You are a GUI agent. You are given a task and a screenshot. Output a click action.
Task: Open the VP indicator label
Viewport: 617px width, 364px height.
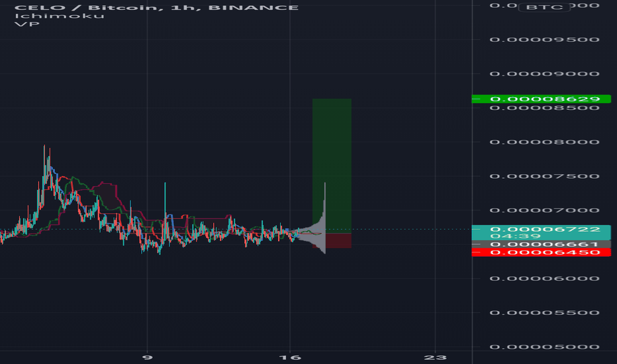(x=26, y=24)
